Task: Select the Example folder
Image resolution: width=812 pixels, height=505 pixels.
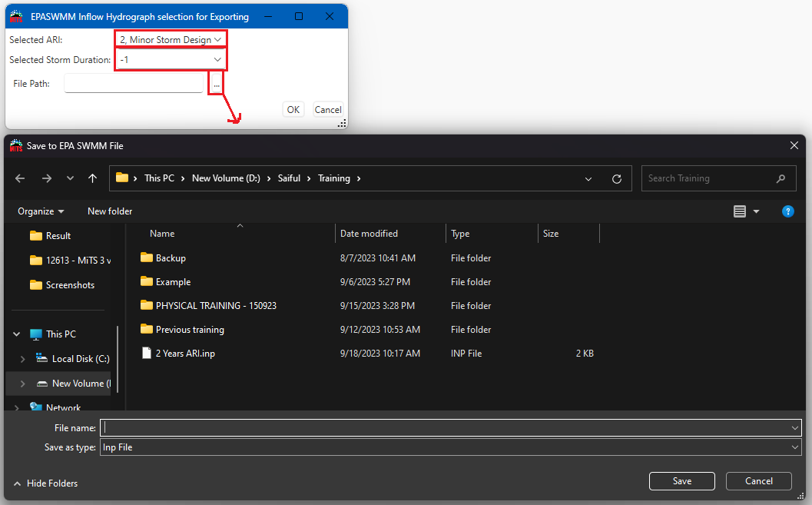Action: [173, 282]
